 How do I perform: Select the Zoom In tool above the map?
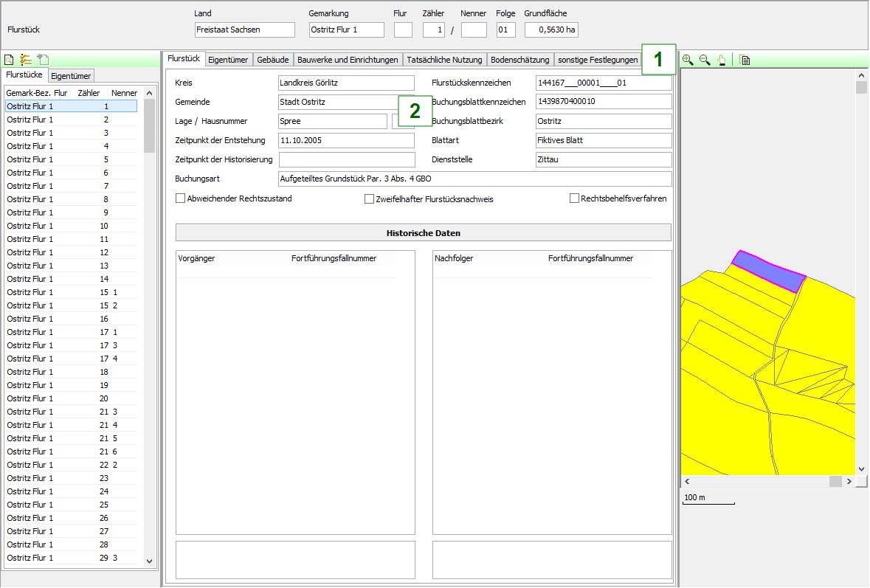(686, 59)
